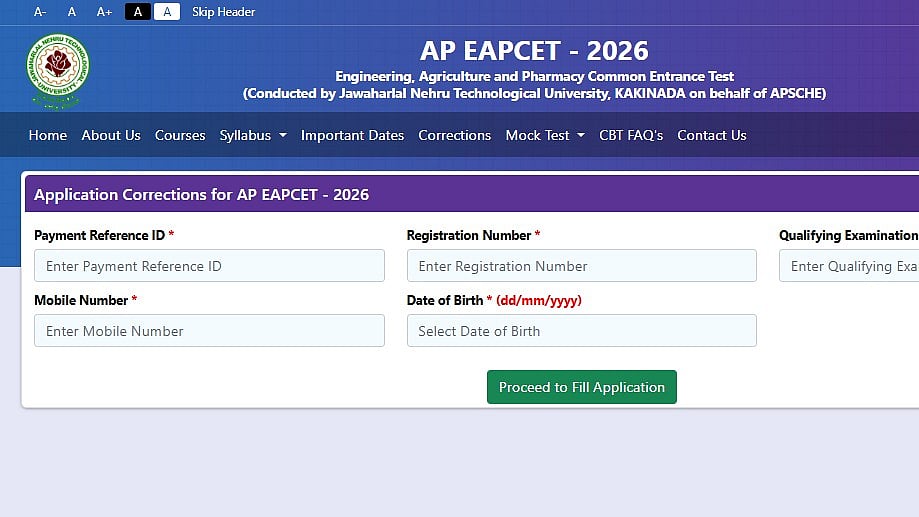Reset font size with normal A control

tap(72, 12)
